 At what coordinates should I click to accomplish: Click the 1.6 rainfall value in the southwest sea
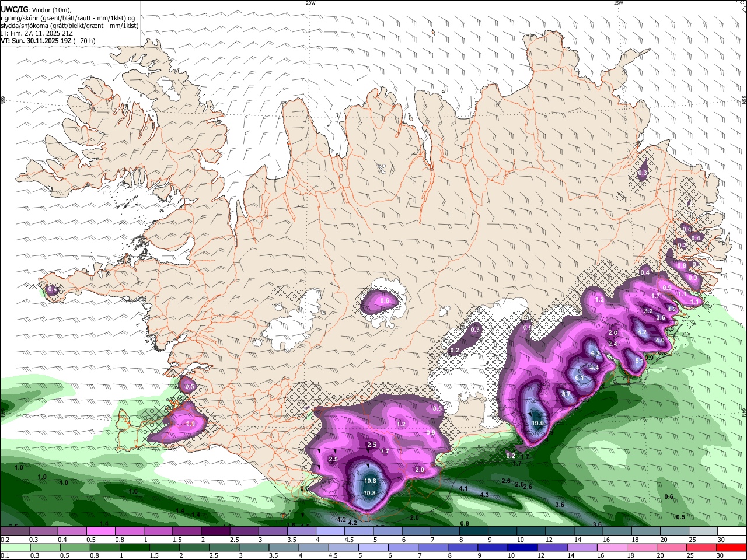(133, 492)
